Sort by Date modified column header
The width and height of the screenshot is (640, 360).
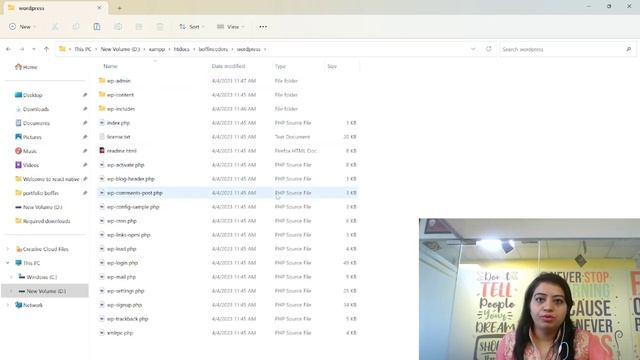228,66
